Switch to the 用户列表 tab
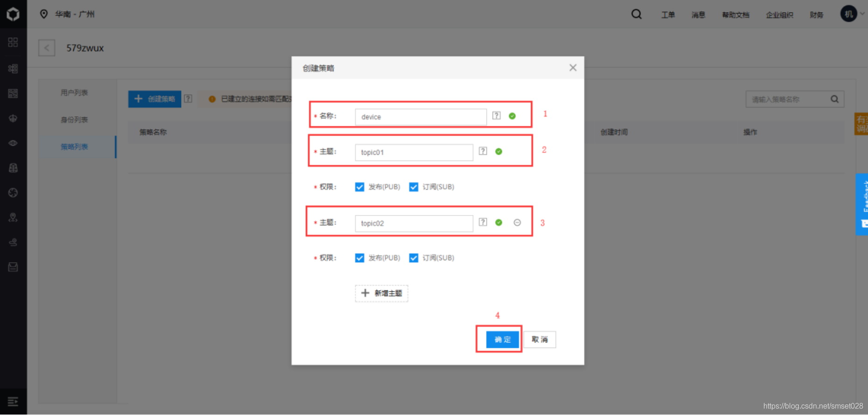The height and width of the screenshot is (415, 868). point(74,93)
